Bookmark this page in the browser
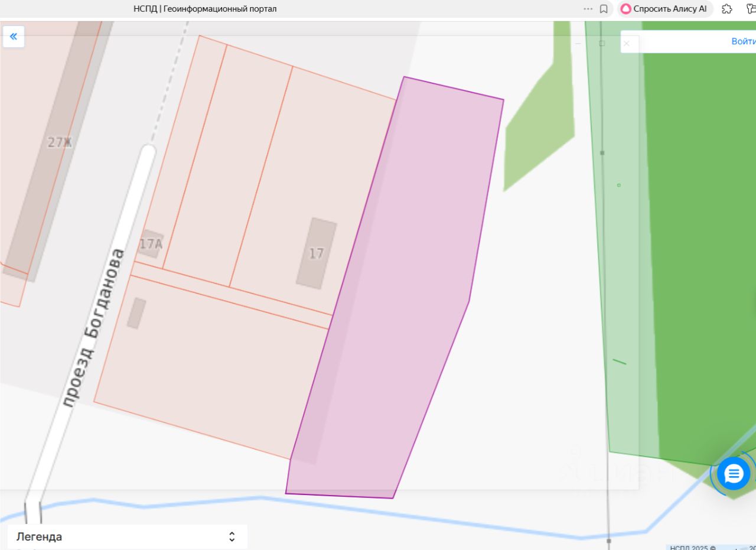 (604, 9)
